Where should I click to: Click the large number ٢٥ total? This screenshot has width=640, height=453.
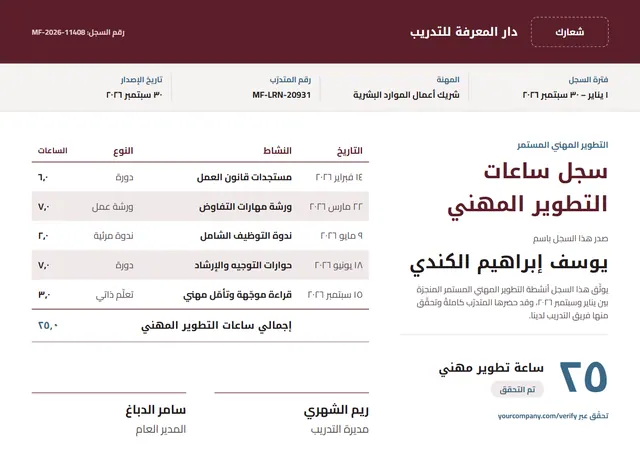[x=584, y=377]
